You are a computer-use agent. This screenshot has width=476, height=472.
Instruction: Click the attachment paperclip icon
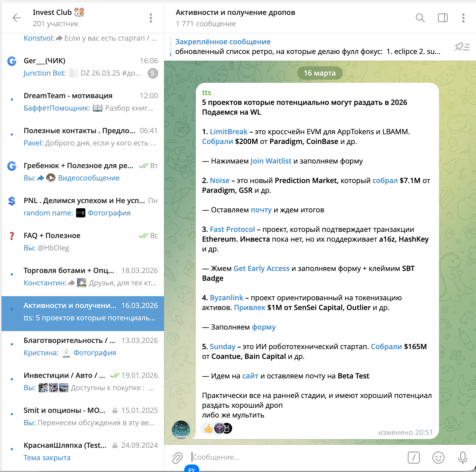[177, 457]
